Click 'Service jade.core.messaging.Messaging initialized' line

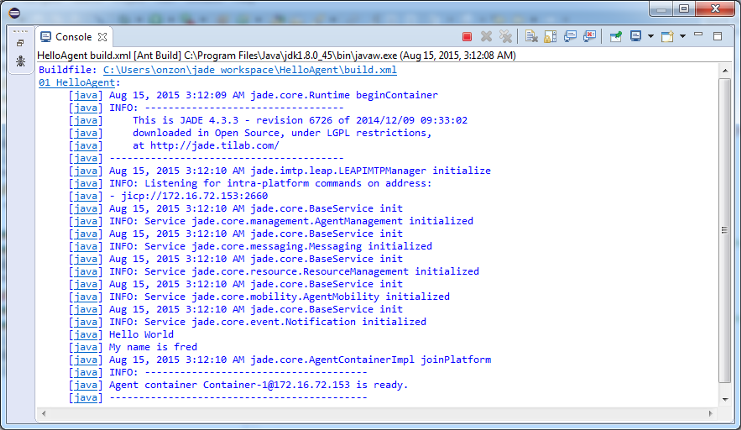tap(288, 246)
